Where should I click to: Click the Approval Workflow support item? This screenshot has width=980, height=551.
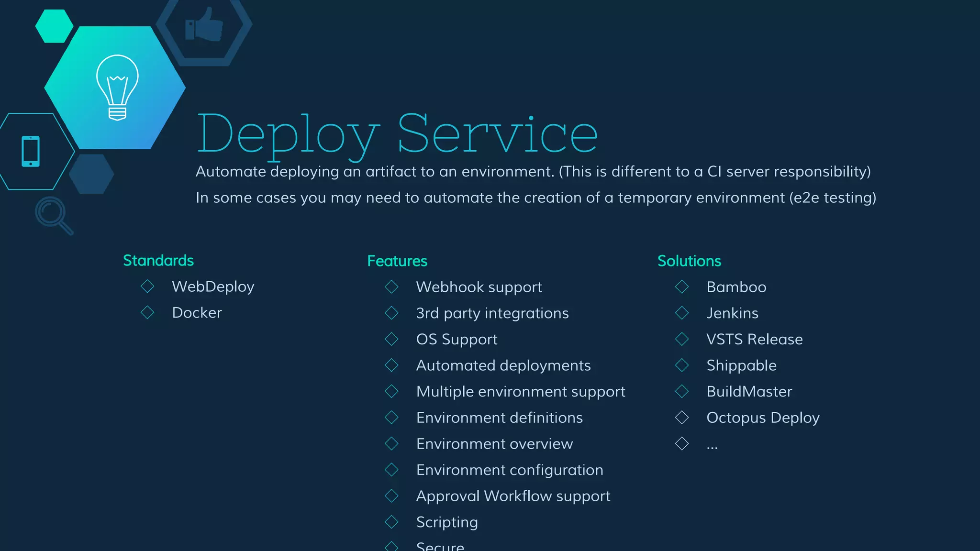point(513,496)
